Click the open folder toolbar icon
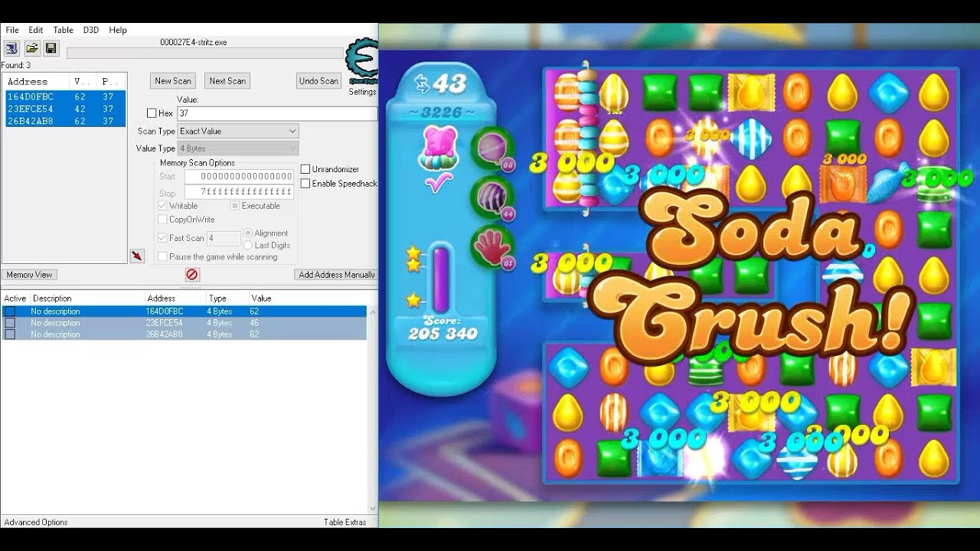Screen dimensions: 980x551 (x=32, y=48)
